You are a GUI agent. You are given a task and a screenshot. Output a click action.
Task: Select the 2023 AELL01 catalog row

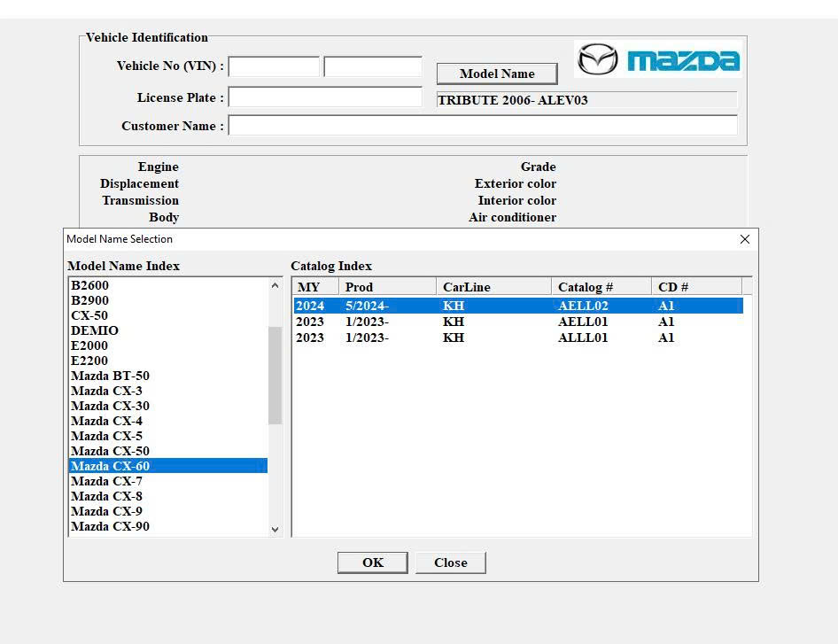coord(518,322)
